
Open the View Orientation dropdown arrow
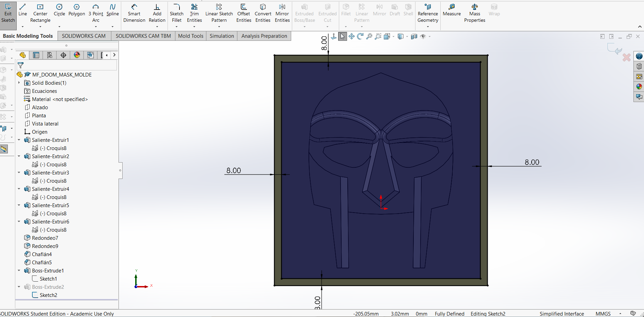pyautogui.click(x=394, y=36)
